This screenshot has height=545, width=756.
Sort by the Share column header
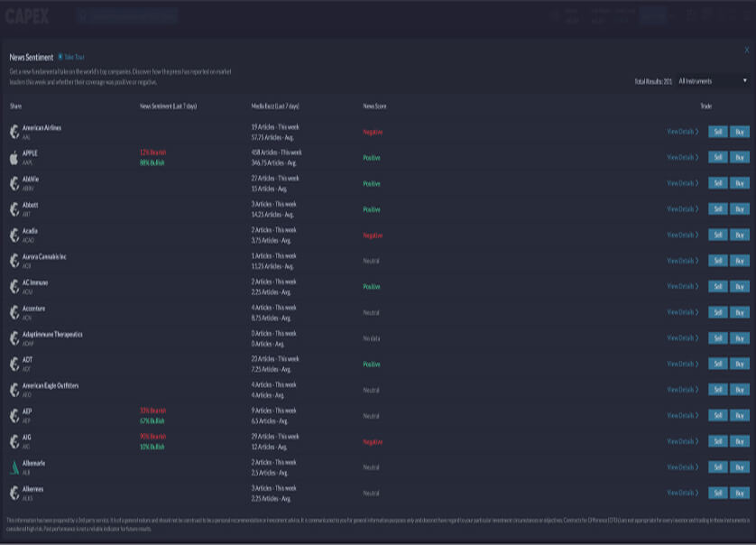click(15, 106)
